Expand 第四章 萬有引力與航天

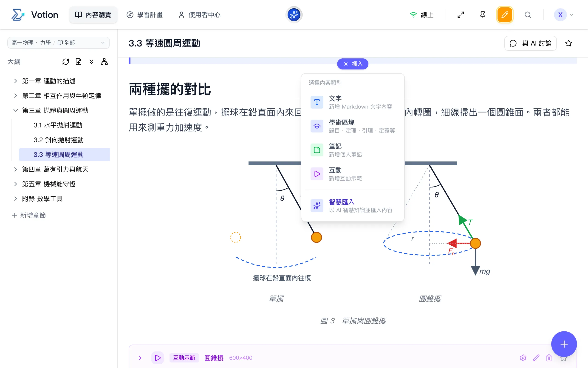(16, 170)
